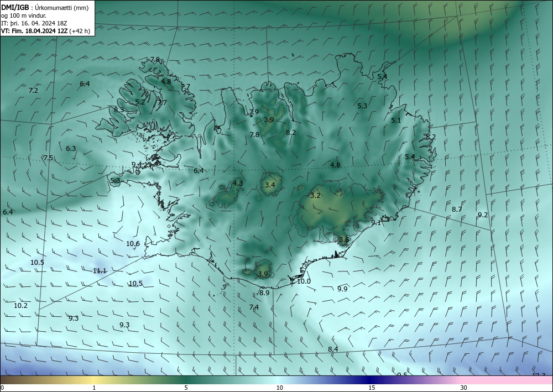This screenshot has width=553, height=392.
Task: Click the legend tick label '30'
Action: 464,388
